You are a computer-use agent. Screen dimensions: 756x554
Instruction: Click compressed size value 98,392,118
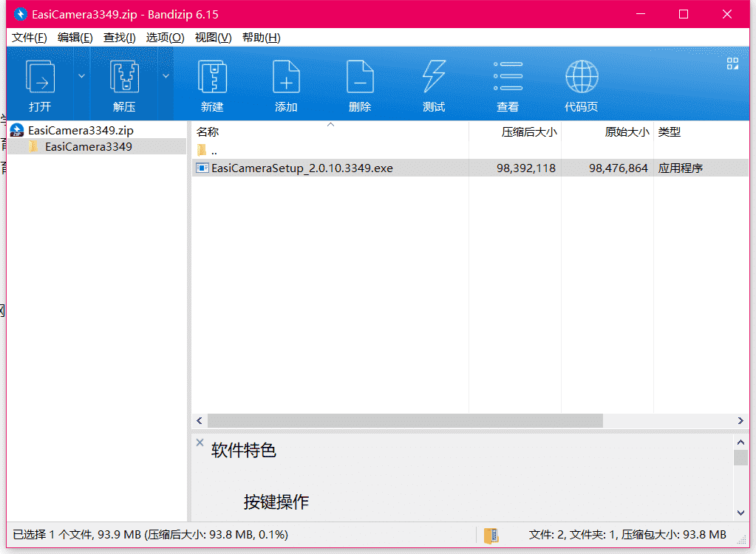(526, 168)
